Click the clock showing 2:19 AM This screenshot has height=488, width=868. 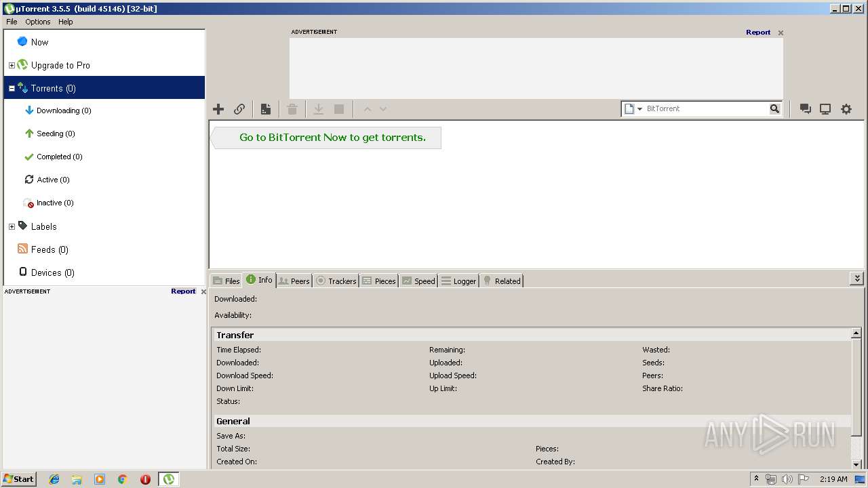pos(833,479)
